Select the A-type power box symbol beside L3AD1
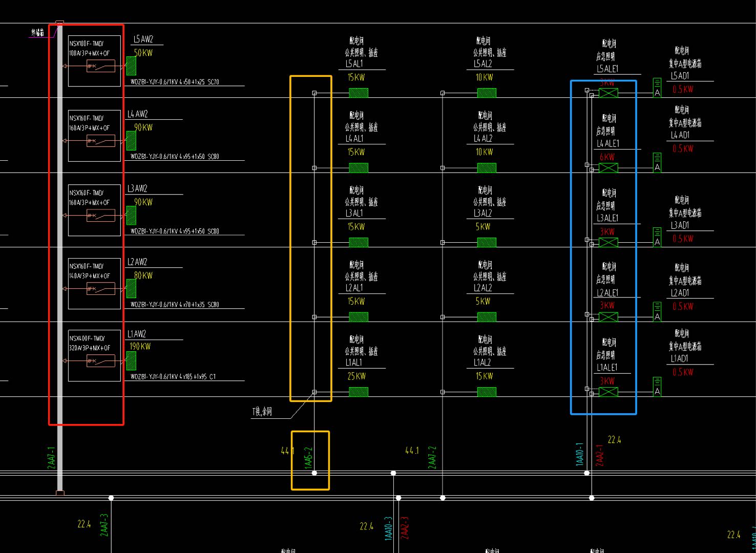The height and width of the screenshot is (553, 756). [657, 237]
